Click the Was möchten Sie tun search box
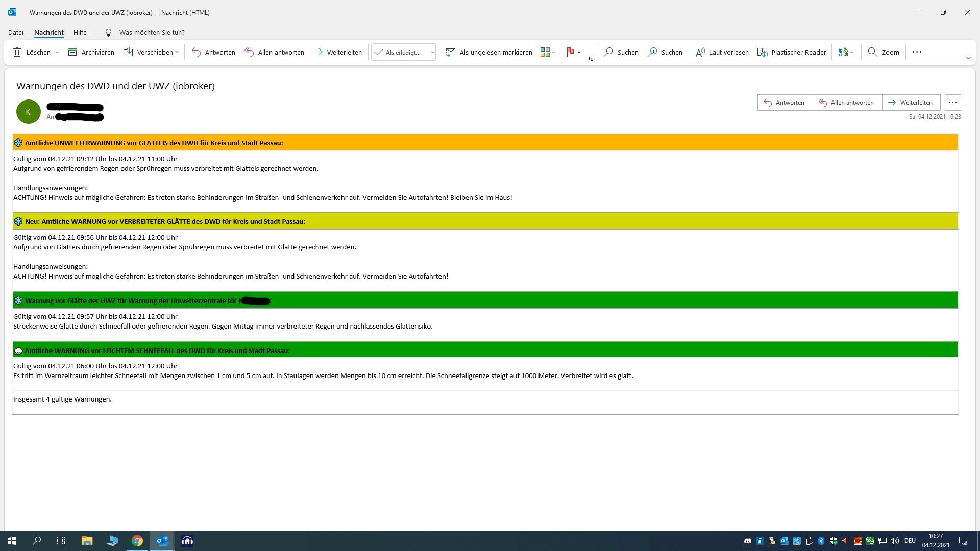This screenshot has width=980, height=551. [x=152, y=32]
